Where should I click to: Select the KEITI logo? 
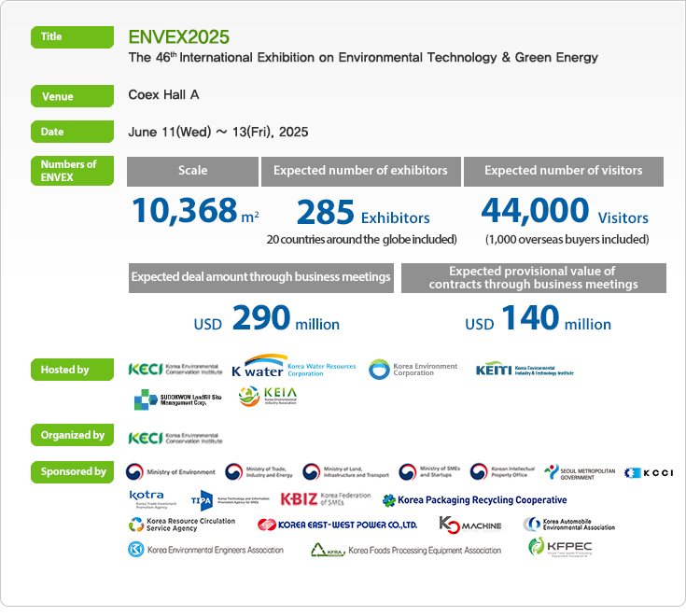(524, 369)
